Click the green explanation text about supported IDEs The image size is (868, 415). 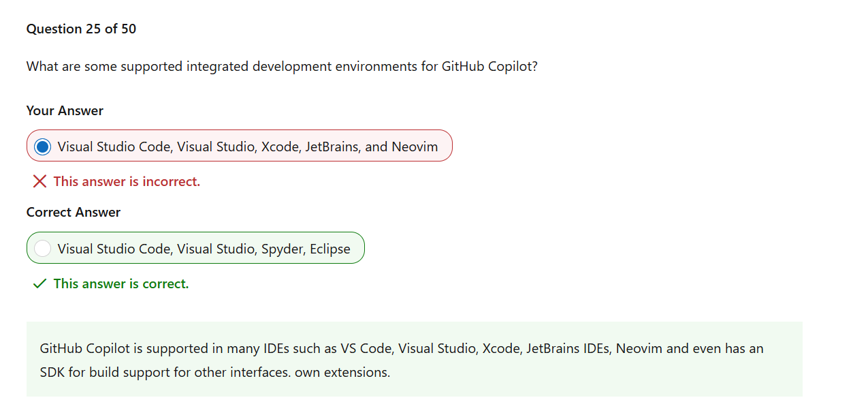[x=402, y=360]
